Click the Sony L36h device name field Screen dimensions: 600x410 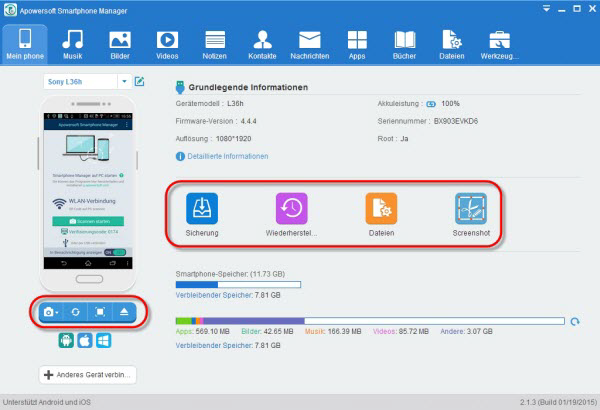click(80, 82)
